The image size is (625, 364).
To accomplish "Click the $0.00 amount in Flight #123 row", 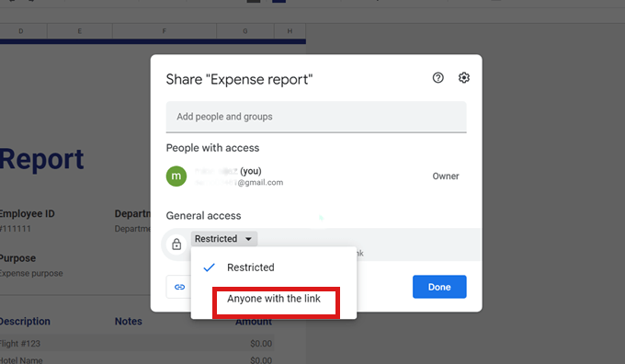I will pyautogui.click(x=261, y=344).
